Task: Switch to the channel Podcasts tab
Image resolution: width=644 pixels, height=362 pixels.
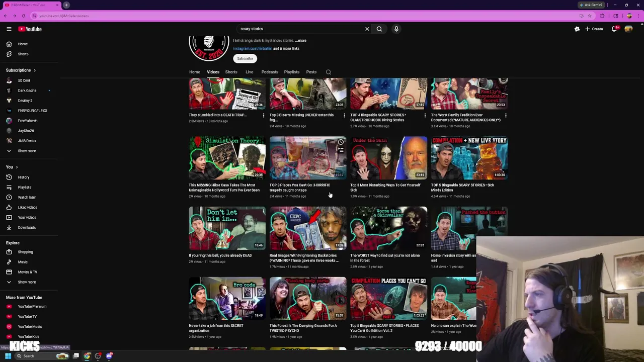Action: 270,72
